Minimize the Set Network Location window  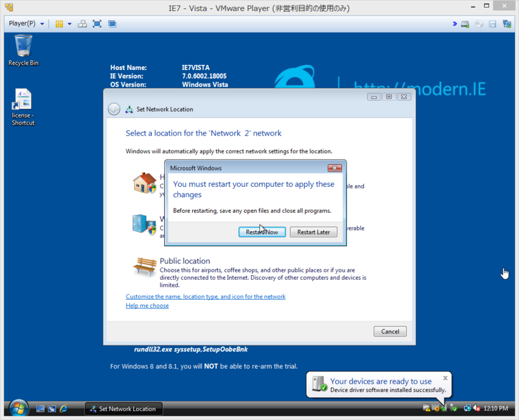(374, 97)
